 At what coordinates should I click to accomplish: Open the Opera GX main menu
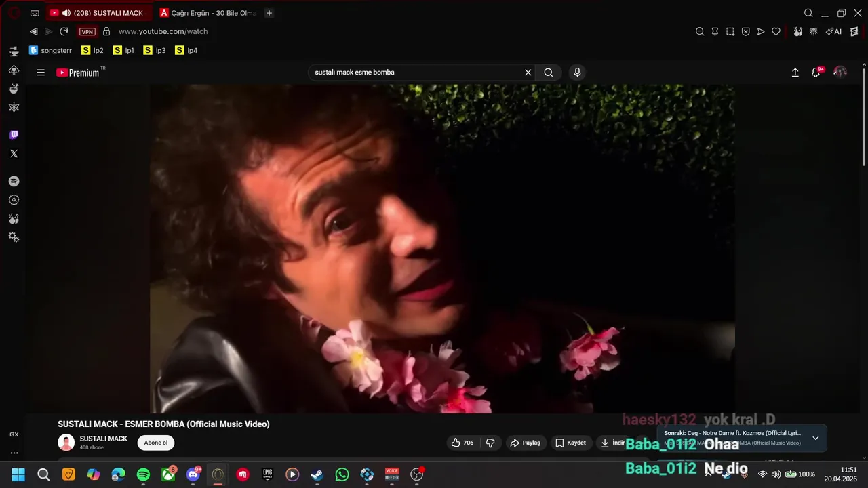pyautogui.click(x=14, y=13)
